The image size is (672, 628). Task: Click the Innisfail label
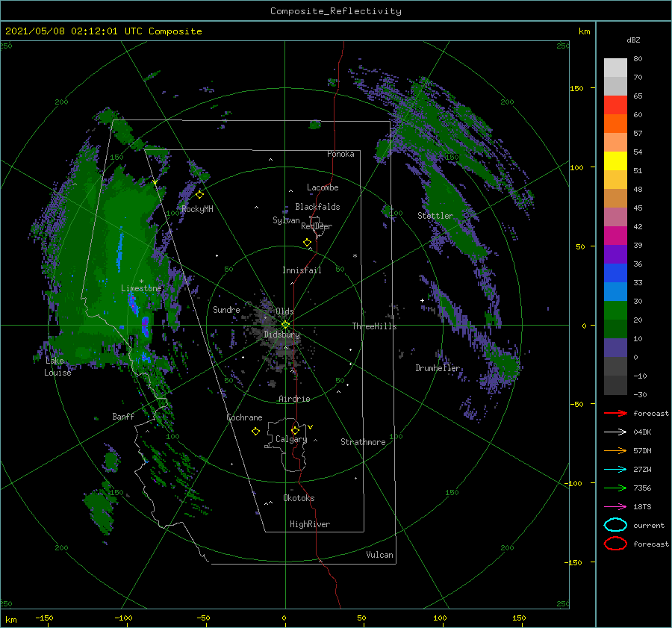pos(302,270)
